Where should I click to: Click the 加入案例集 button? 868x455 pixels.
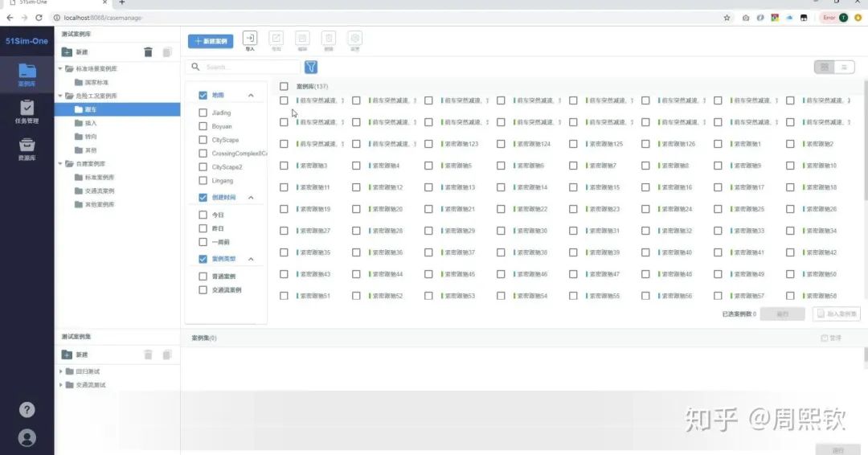[x=837, y=314]
